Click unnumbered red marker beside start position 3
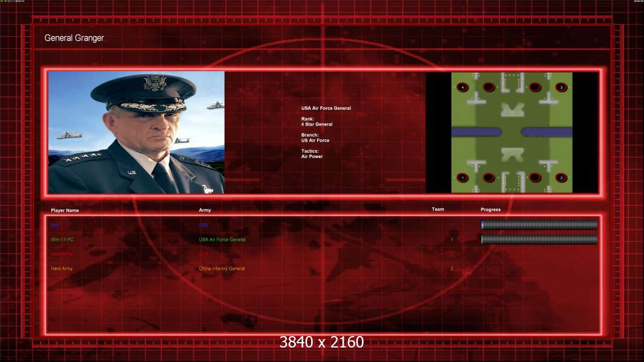The image size is (644, 362). tap(535, 87)
